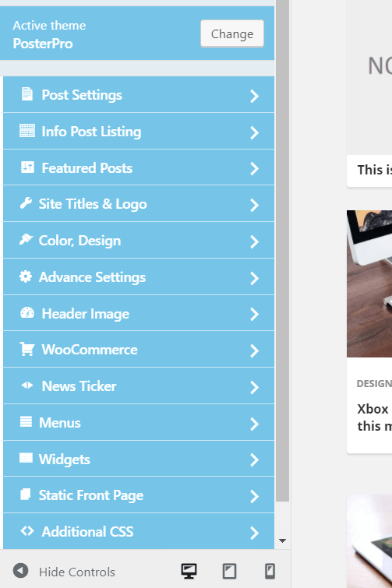The image size is (392, 588).
Task: Open the Widgets panel
Action: tap(139, 459)
